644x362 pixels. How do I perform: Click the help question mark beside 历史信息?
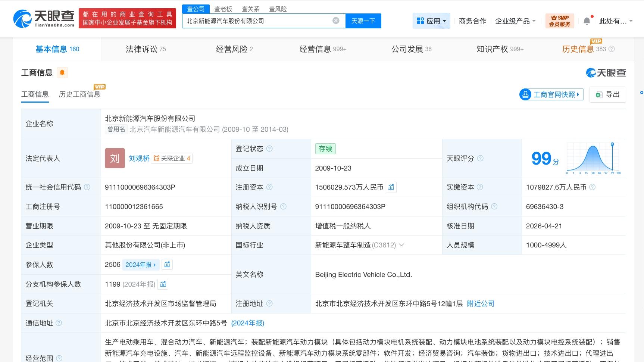pyautogui.click(x=611, y=49)
